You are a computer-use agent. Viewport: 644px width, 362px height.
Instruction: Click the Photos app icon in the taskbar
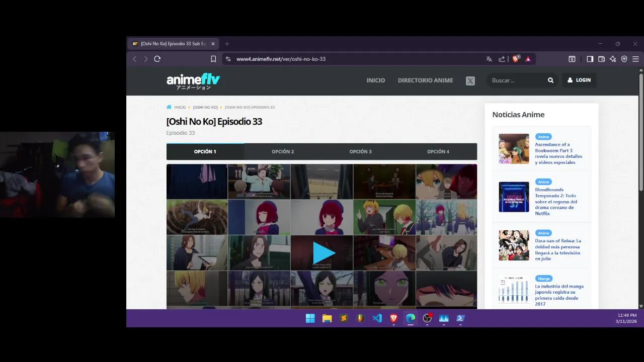tap(444, 318)
